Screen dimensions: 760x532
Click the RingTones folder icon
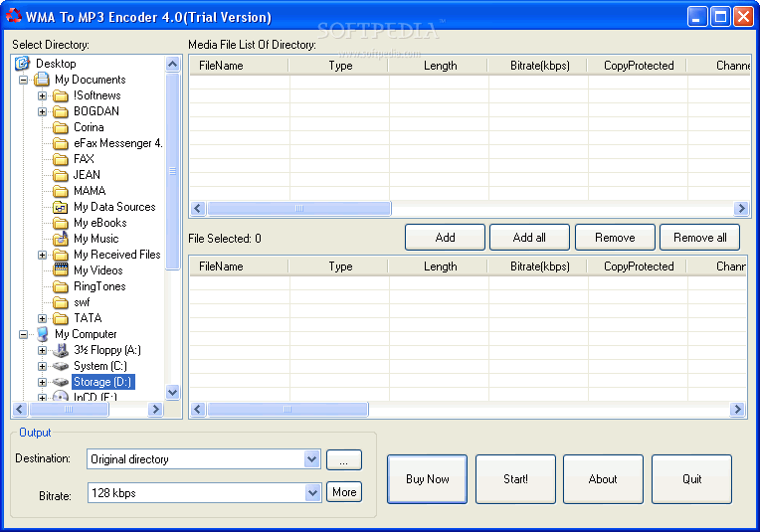pos(61,286)
